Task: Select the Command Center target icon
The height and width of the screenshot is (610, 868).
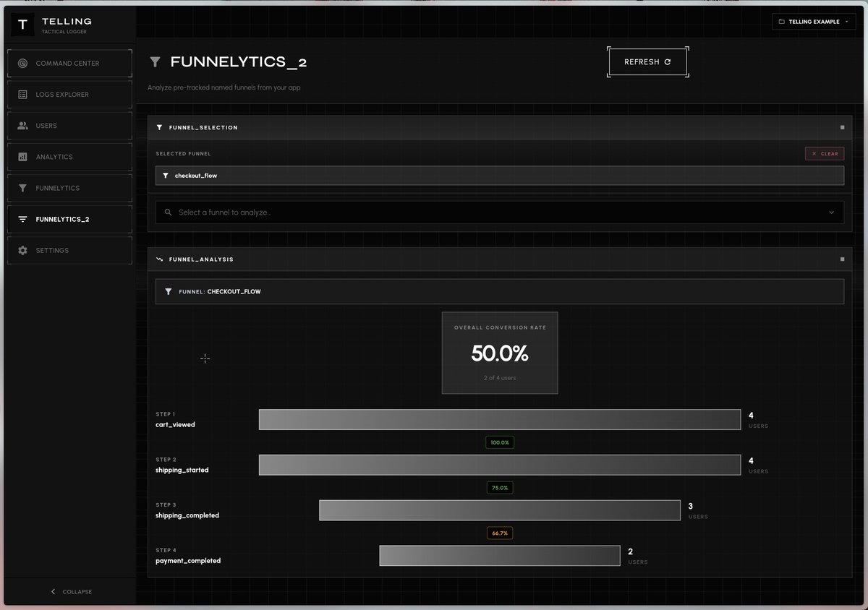Action: [22, 63]
